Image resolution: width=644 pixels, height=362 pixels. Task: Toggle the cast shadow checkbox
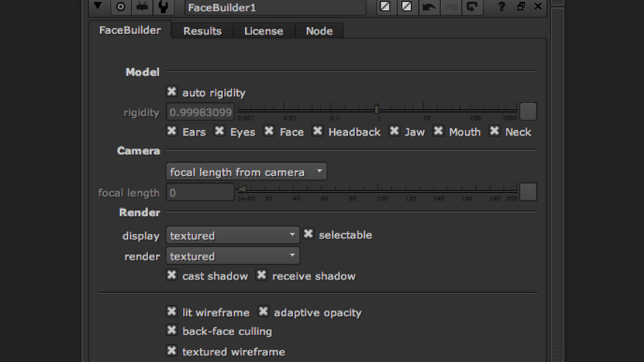(171, 275)
